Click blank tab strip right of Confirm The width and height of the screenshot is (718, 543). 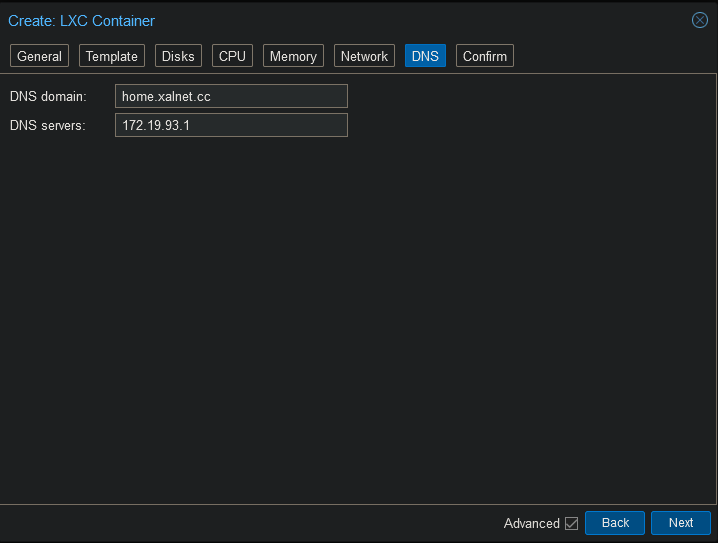pyautogui.click(x=610, y=56)
